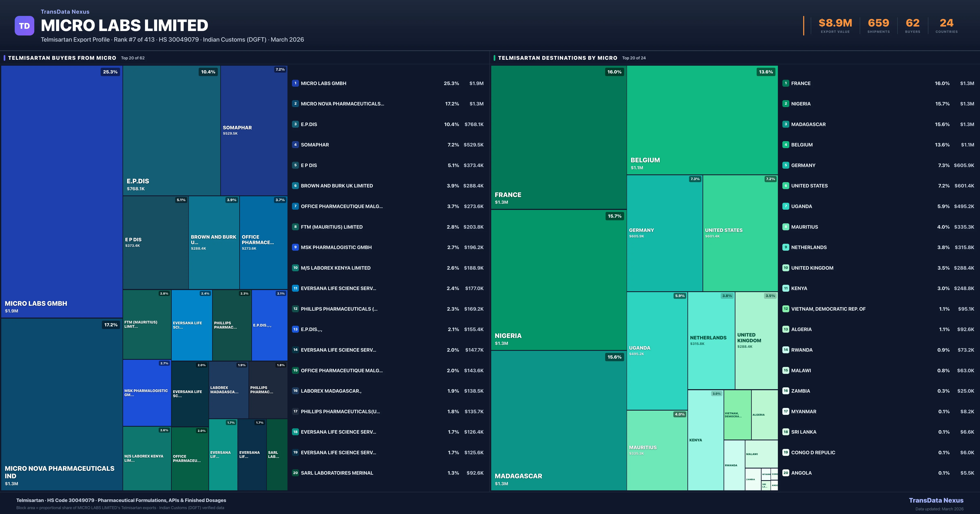The height and width of the screenshot is (514, 980).
Task: Click the Telmisartan Destinations By Micro heading
Action: click(557, 58)
